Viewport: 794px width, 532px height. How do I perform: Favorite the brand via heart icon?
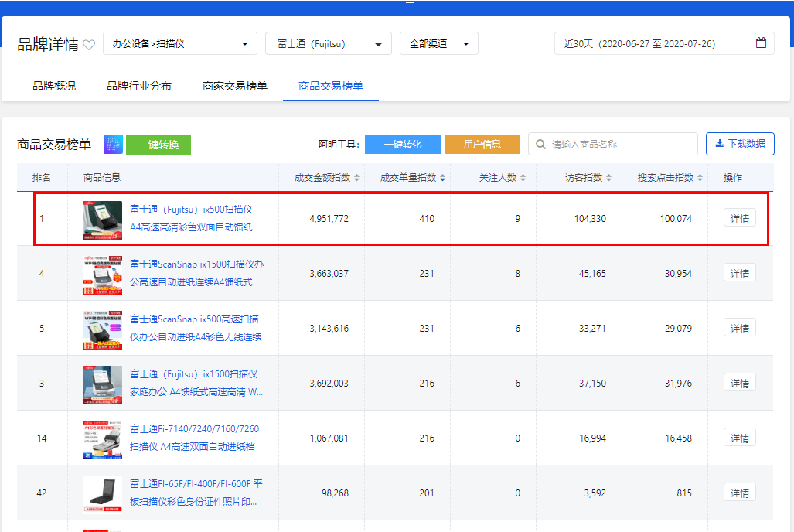(89, 45)
